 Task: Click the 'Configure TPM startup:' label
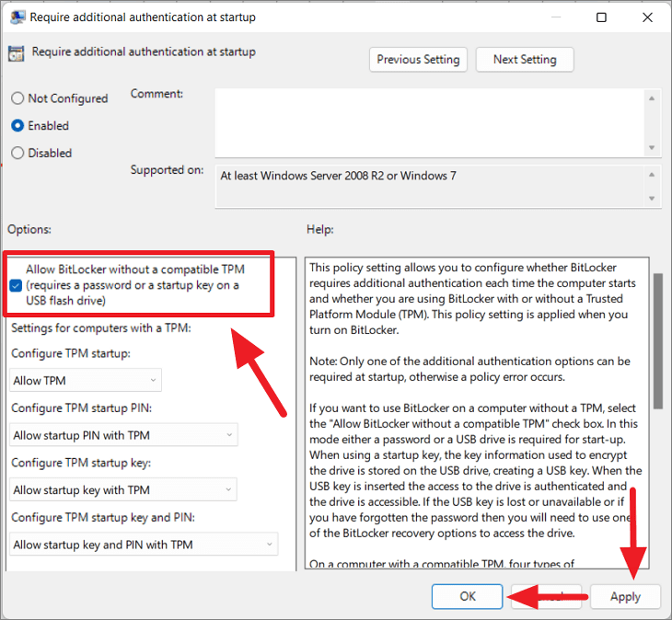coord(71,353)
